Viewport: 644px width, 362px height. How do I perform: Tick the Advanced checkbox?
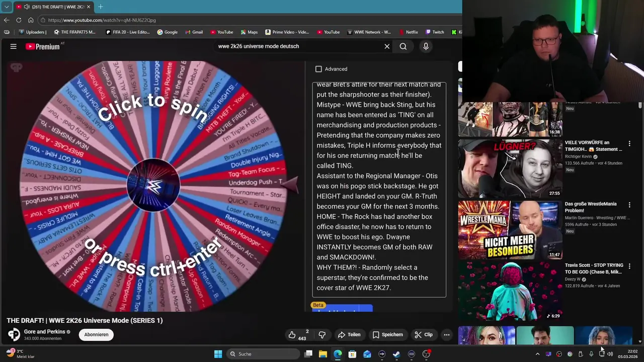pyautogui.click(x=318, y=69)
